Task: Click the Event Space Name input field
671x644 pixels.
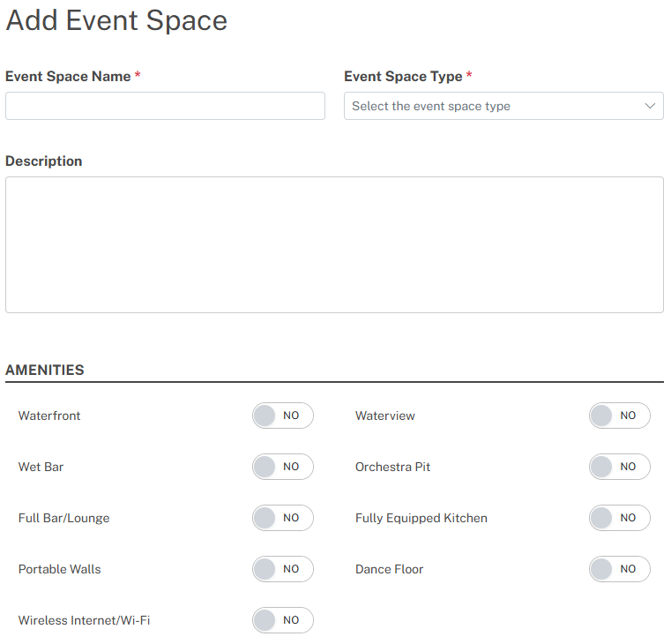Action: 165,106
